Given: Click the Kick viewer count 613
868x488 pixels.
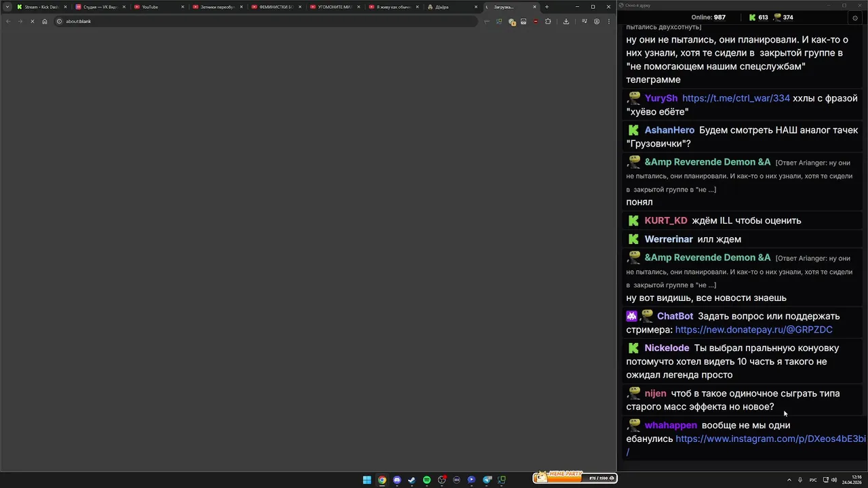Looking at the screenshot, I should [758, 18].
